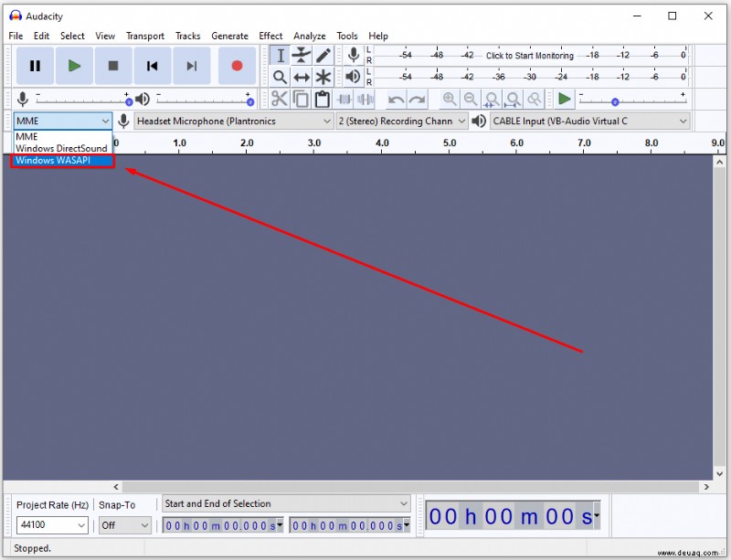The height and width of the screenshot is (560, 731).
Task: Select the Multi-Tool asterisk icon
Action: [x=323, y=77]
